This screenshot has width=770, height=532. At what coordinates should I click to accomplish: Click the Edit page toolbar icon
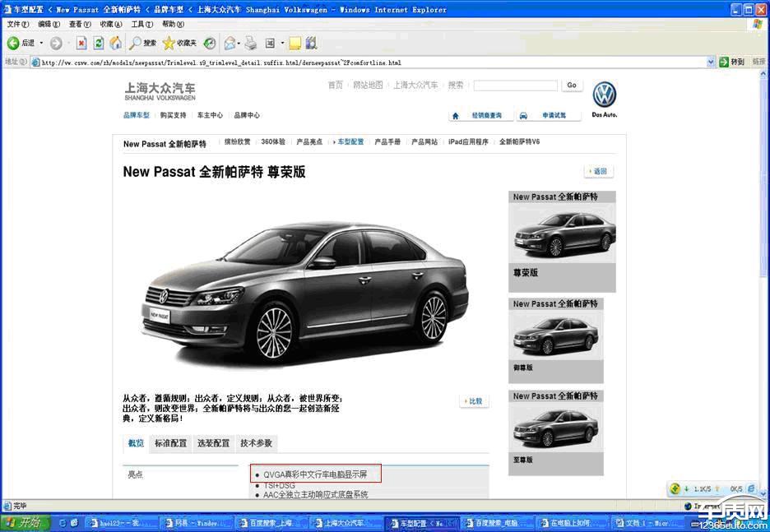[x=270, y=44]
